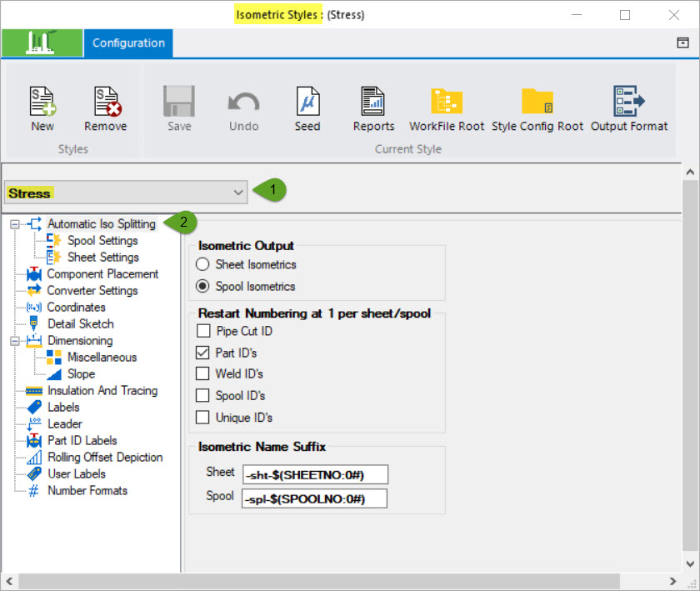
Task: Create a New style
Action: pos(42,108)
